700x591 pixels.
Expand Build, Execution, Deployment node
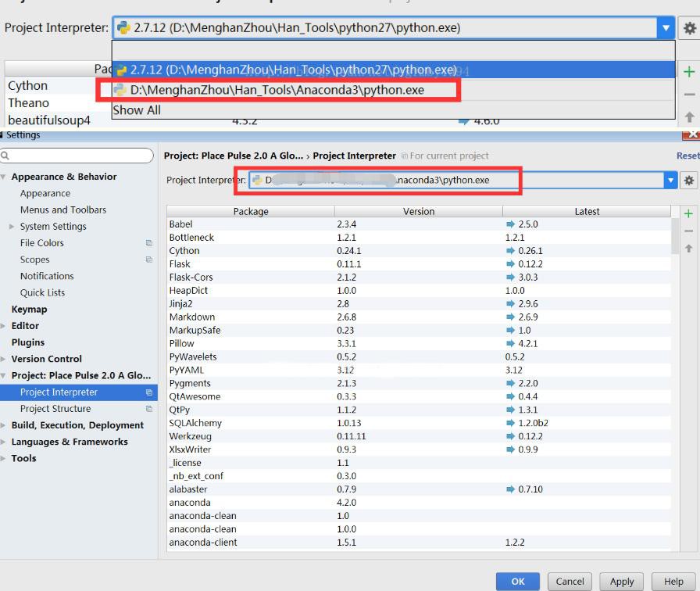[x=3, y=425]
